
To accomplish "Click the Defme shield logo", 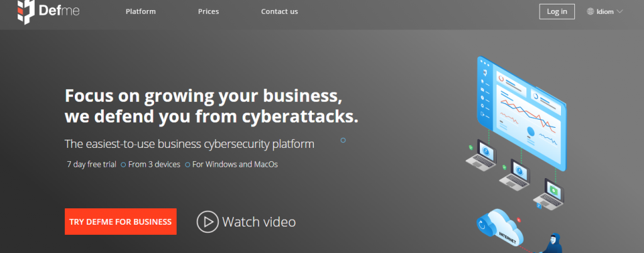I will 24,11.
